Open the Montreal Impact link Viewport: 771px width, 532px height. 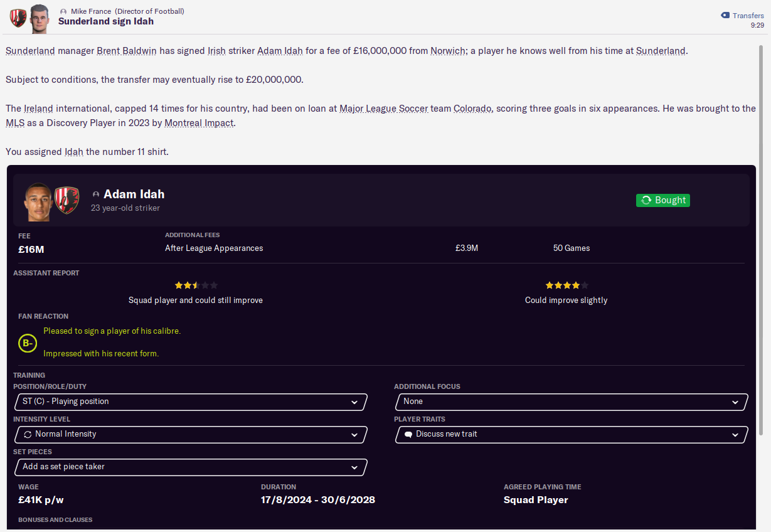pyautogui.click(x=199, y=123)
